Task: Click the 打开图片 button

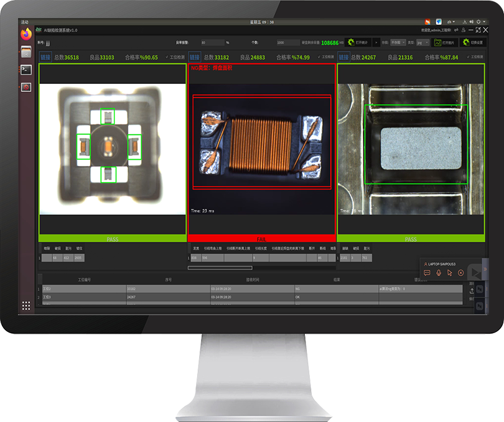Action: click(x=444, y=42)
